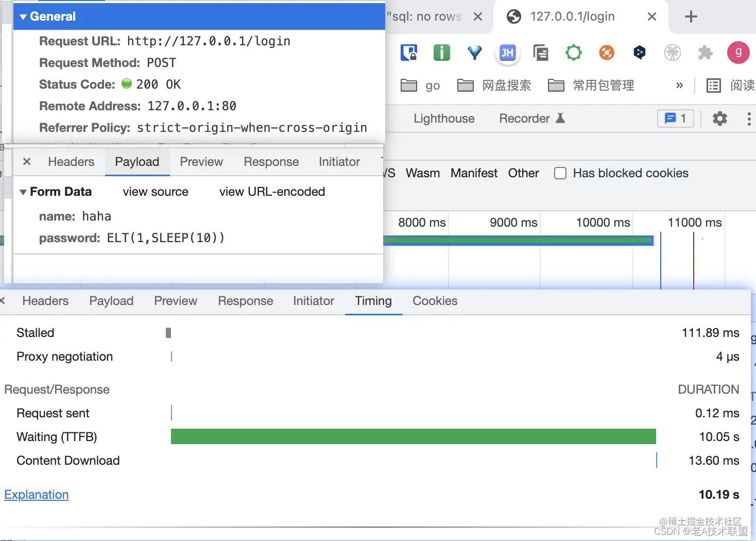Open Headers tab in lower pane
Screen dimensions: 756x541
click(45, 301)
